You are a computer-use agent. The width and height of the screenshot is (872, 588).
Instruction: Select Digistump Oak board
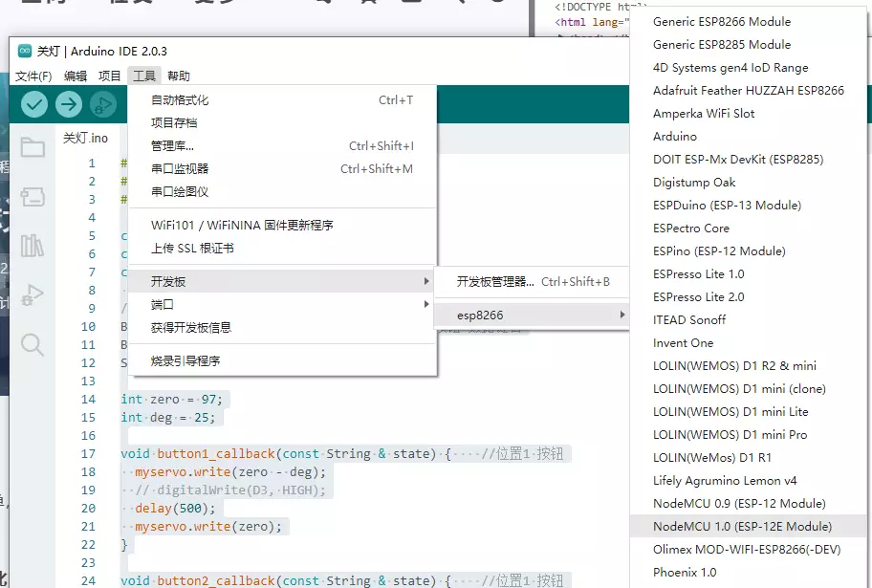pyautogui.click(x=751, y=183)
